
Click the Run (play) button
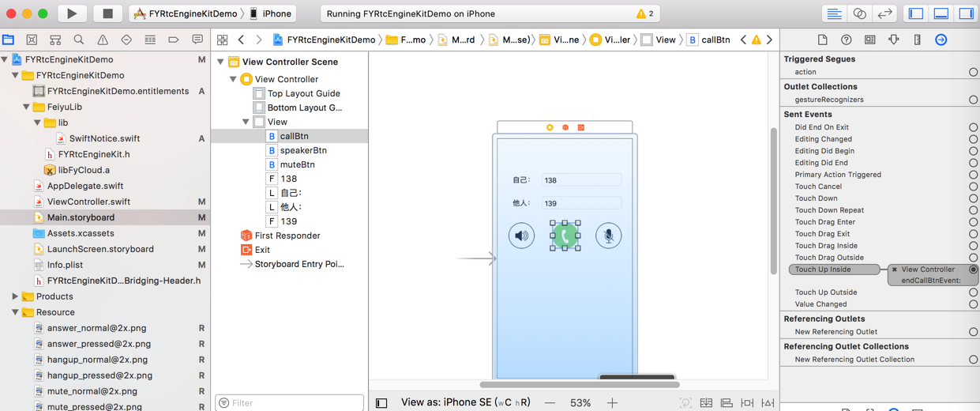coord(72,13)
